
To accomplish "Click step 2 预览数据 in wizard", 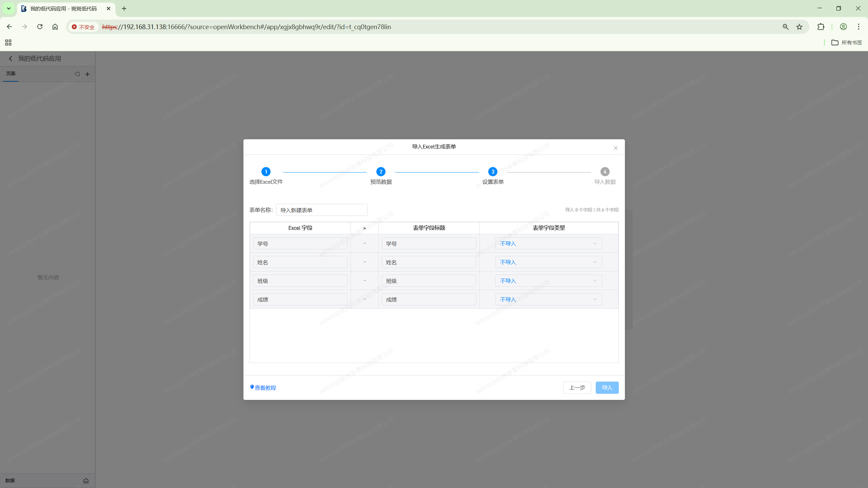I will coord(381,172).
